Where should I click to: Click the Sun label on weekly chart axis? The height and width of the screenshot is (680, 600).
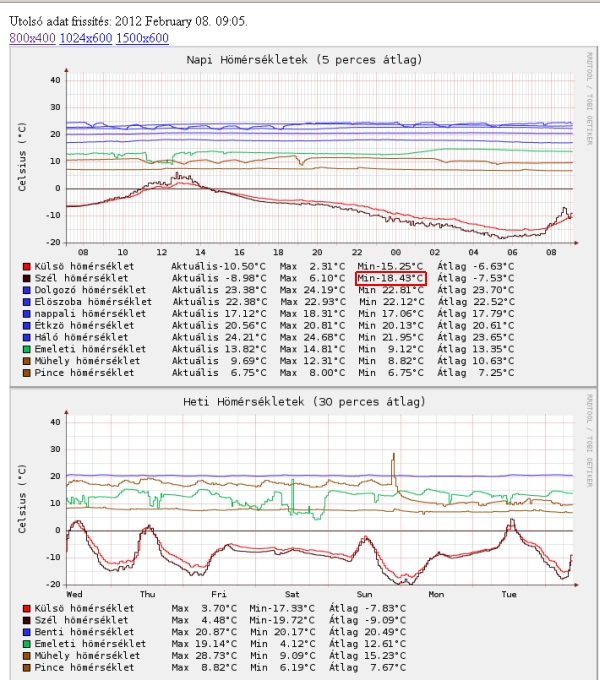tap(366, 594)
